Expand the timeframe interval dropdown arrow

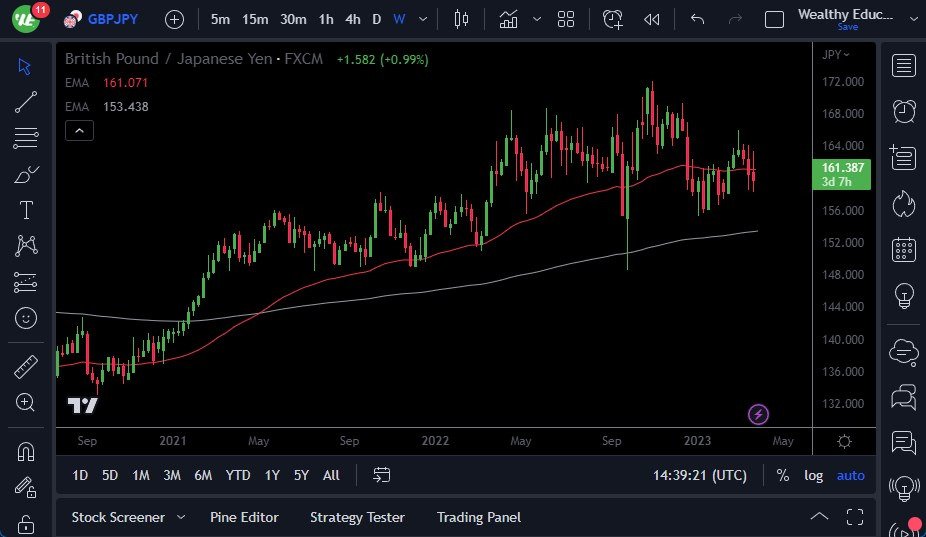[424, 19]
